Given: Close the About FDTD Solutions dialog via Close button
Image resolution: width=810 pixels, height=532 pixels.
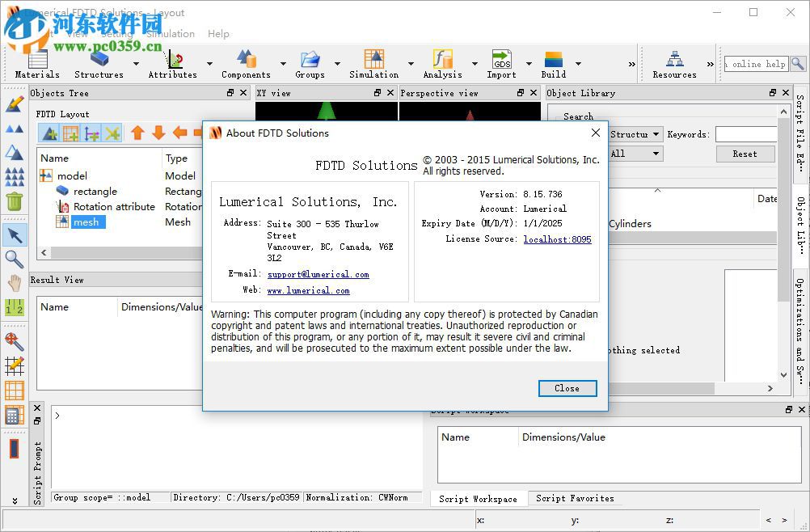Looking at the screenshot, I should [x=567, y=388].
